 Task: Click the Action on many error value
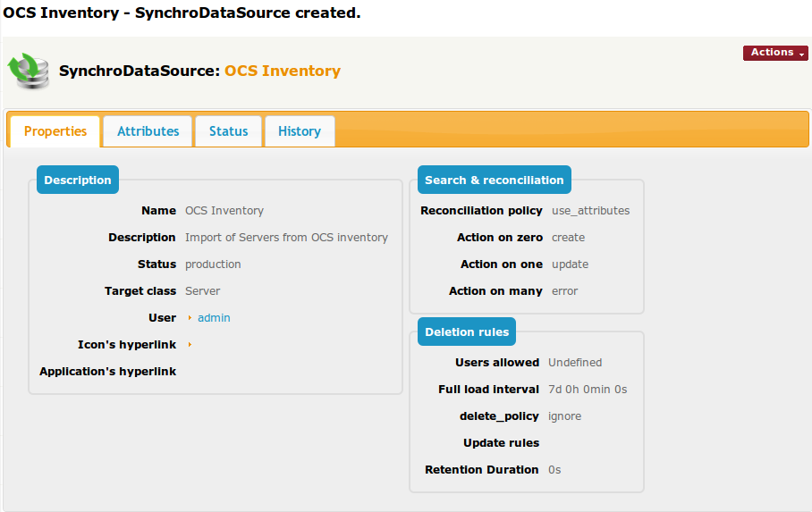point(564,291)
